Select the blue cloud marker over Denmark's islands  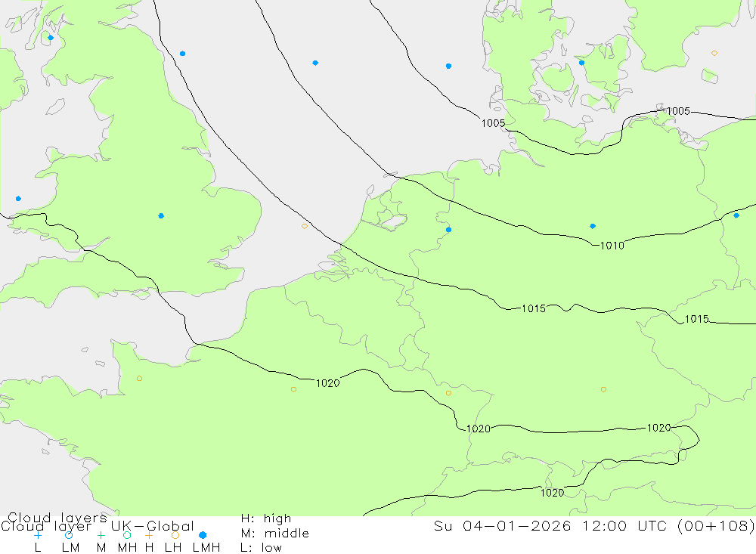coord(581,63)
